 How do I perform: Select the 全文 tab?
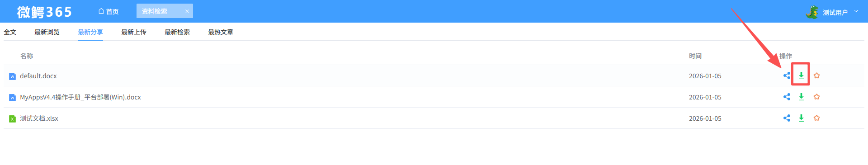pos(10,32)
